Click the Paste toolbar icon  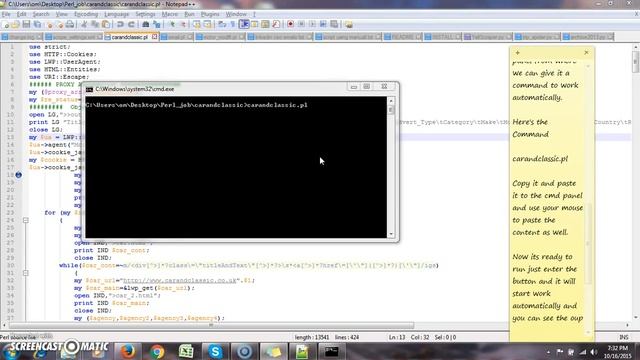pyautogui.click(x=106, y=24)
